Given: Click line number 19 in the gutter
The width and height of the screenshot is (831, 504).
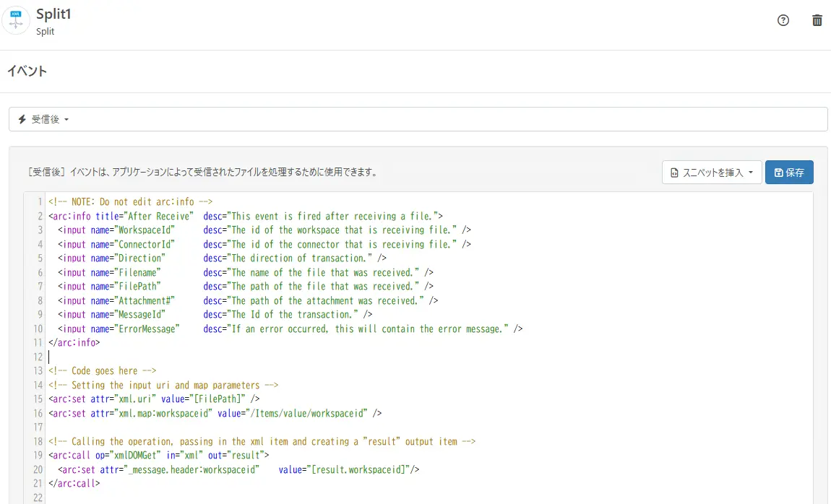Looking at the screenshot, I should coord(38,456).
